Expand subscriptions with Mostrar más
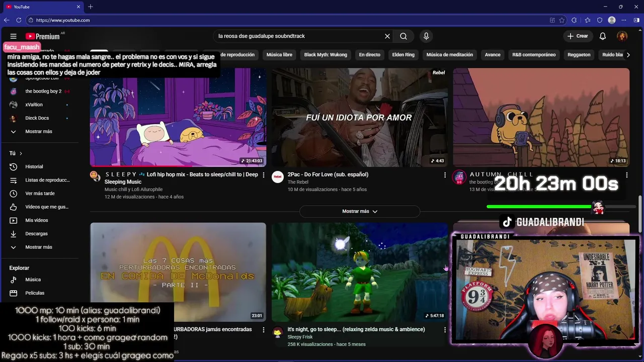The image size is (644, 362). tap(40, 132)
